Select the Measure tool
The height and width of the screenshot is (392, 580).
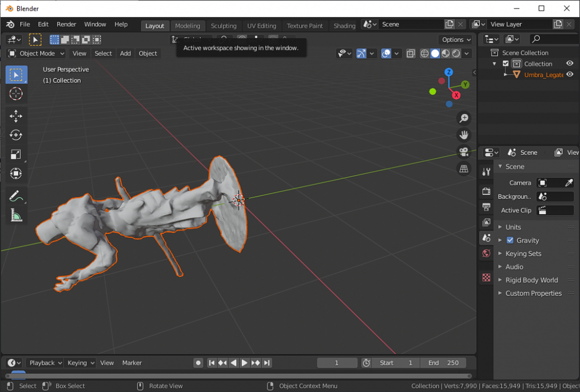click(16, 215)
